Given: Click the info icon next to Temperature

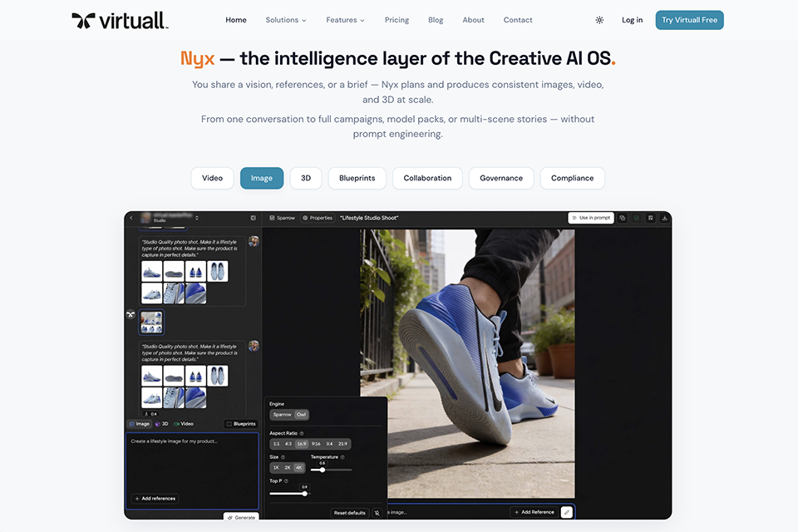Looking at the screenshot, I should coord(342,457).
